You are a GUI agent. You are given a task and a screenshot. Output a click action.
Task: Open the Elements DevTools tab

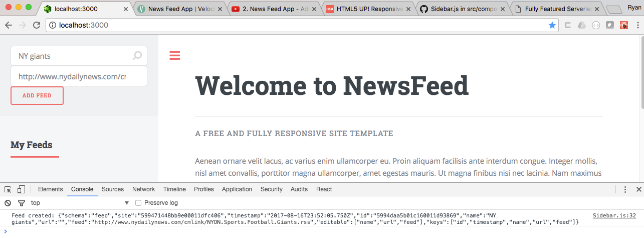tap(51, 189)
